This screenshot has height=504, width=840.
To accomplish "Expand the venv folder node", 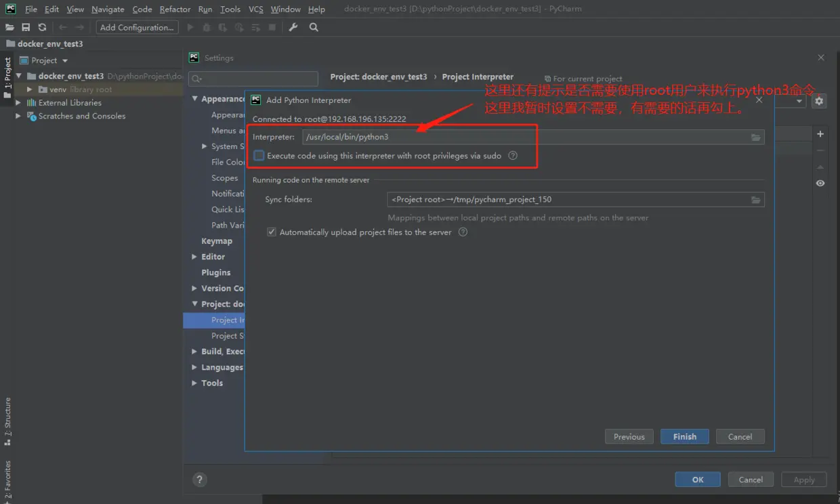I will pyautogui.click(x=30, y=89).
